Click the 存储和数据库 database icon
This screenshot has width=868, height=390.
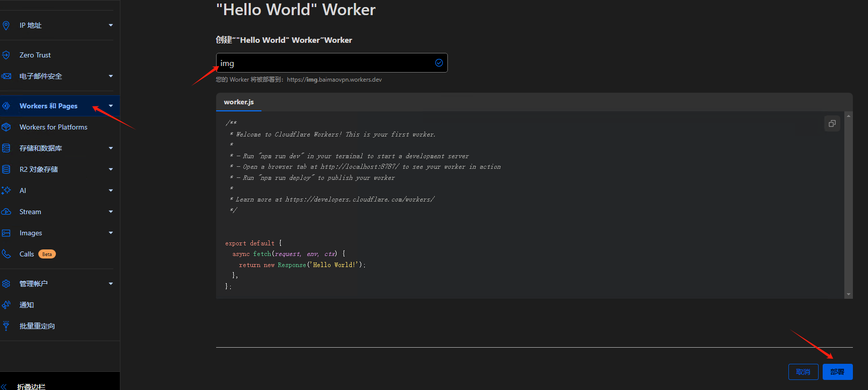6,148
